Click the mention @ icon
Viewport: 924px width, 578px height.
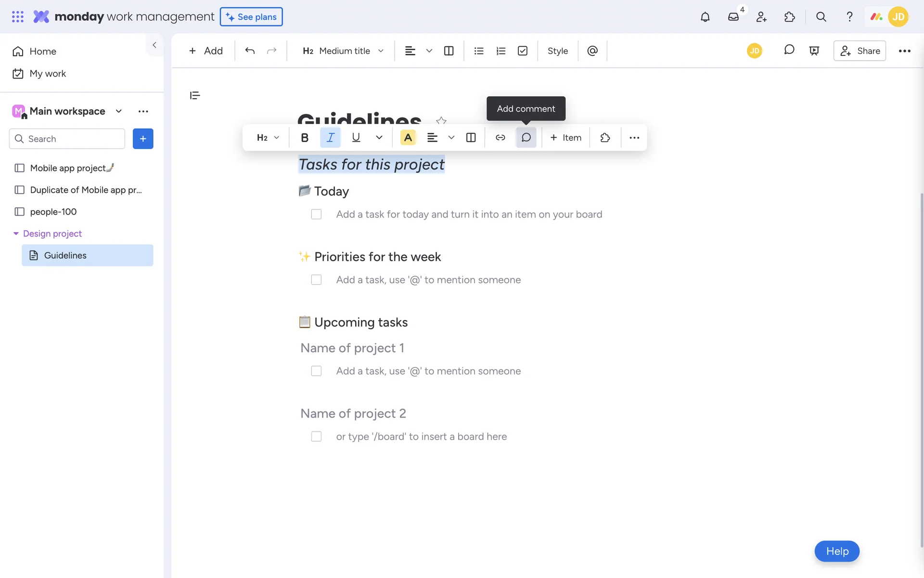(592, 51)
